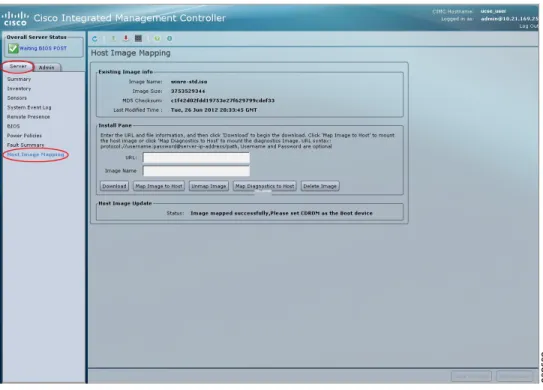Click the URL input field
Screen dimensions: 543x390
(x=196, y=158)
